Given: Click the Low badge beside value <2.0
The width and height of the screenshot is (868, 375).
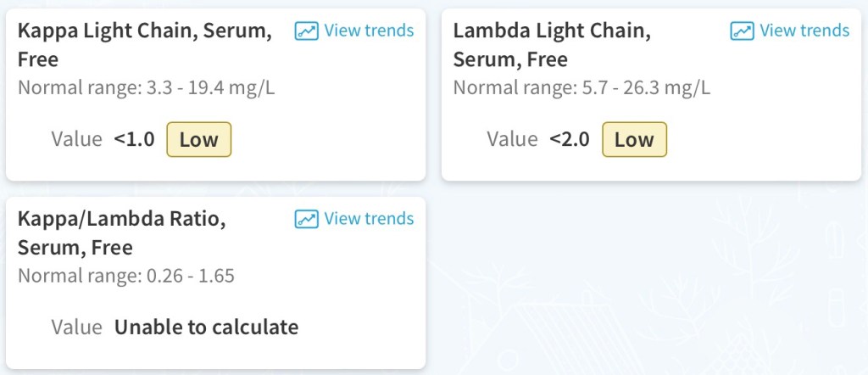Looking at the screenshot, I should click(x=634, y=139).
